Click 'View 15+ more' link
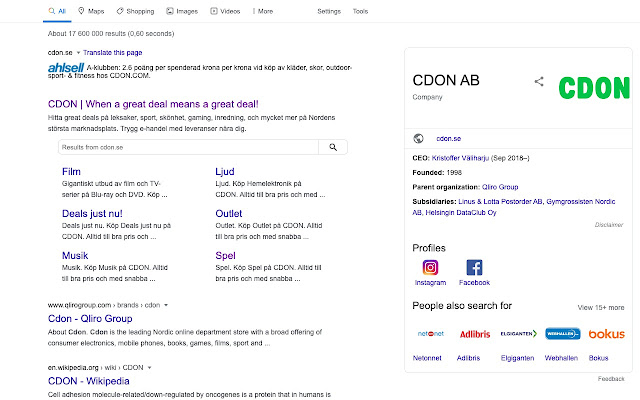This screenshot has height=400, width=640. [601, 308]
